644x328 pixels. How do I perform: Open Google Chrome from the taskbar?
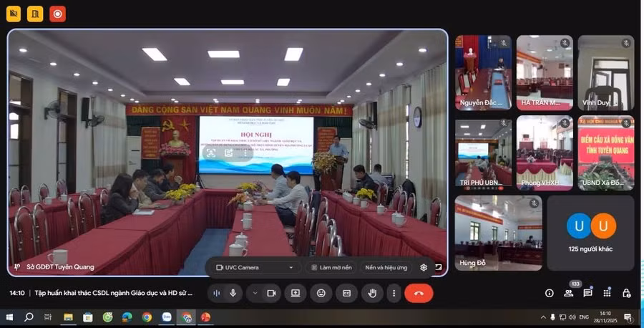point(147,317)
